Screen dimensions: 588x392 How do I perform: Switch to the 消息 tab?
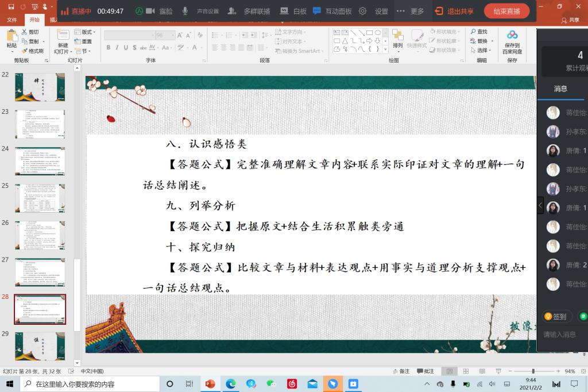[560, 89]
